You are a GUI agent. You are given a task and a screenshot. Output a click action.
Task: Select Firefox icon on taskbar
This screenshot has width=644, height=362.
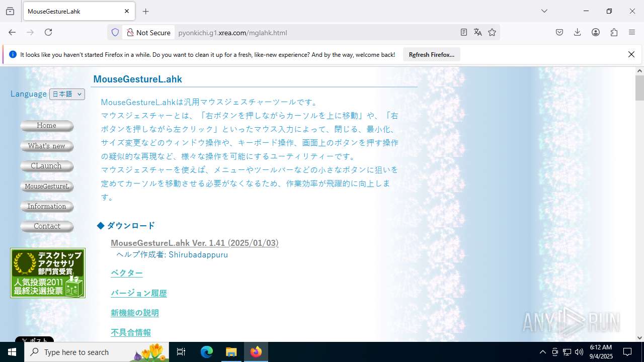point(256,352)
